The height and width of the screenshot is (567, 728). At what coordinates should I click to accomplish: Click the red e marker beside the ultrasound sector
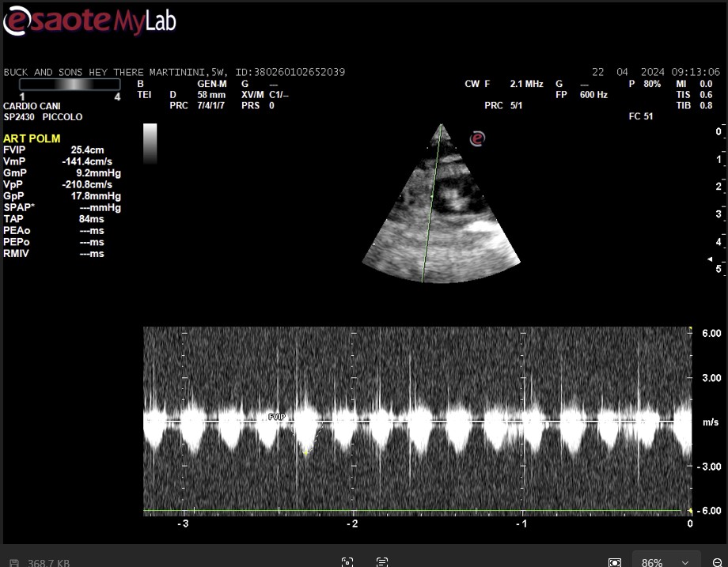(x=477, y=138)
